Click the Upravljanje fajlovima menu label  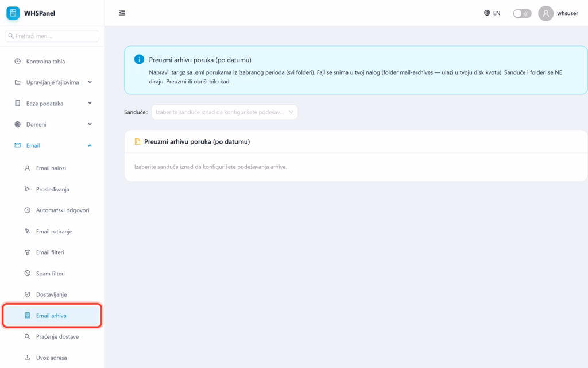[x=52, y=82]
